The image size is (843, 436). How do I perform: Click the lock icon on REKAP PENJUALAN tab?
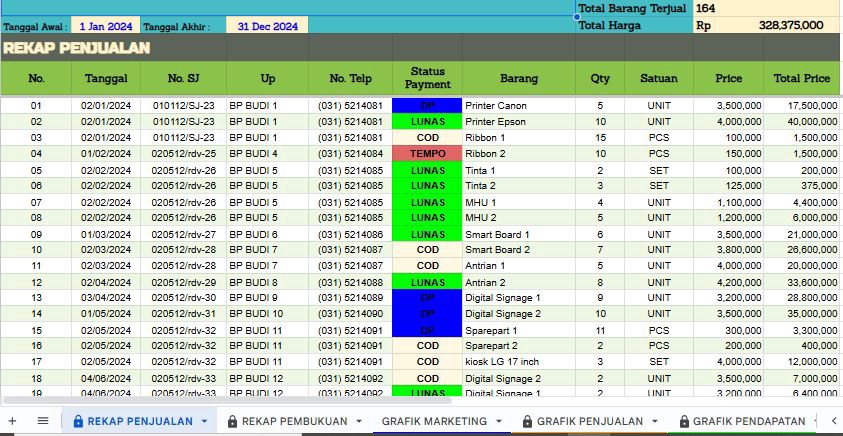77,421
